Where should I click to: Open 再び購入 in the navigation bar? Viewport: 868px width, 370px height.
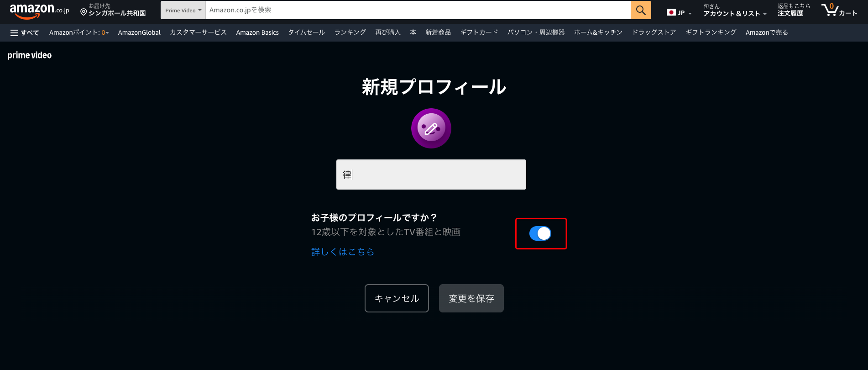(388, 32)
